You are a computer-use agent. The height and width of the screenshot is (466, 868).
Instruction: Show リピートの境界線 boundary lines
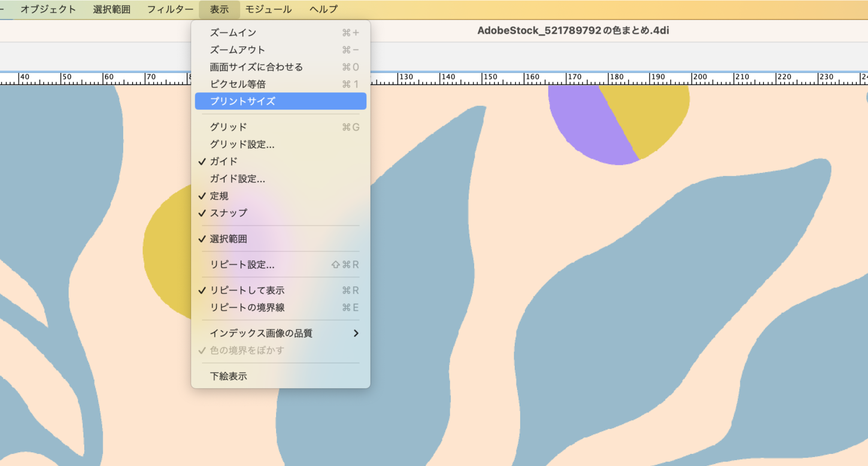[x=247, y=307]
